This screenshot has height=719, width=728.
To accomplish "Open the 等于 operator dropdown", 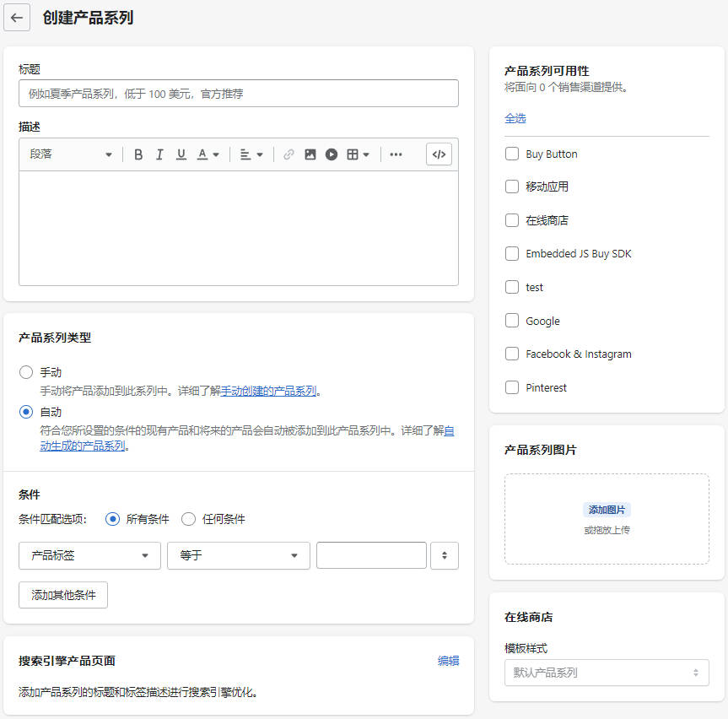I will click(x=238, y=555).
